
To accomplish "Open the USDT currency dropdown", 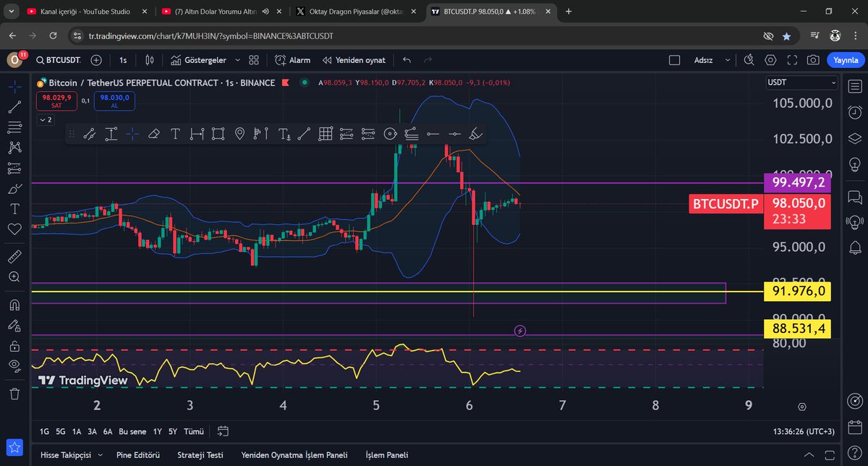I will (800, 82).
